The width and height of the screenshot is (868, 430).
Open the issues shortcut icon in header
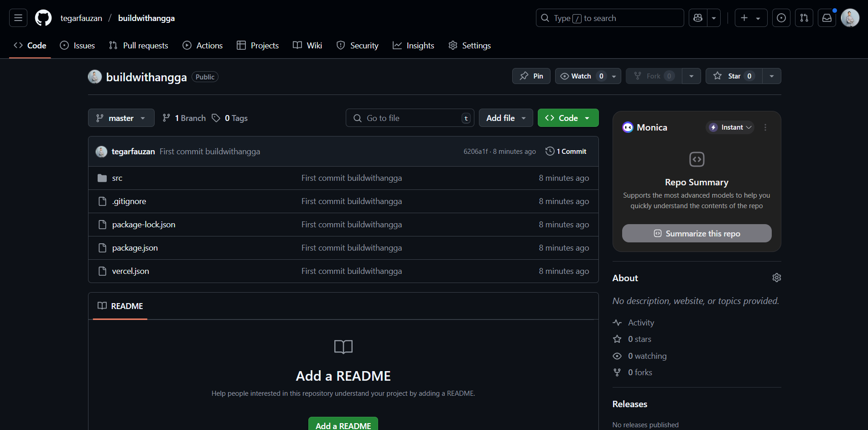pos(781,18)
